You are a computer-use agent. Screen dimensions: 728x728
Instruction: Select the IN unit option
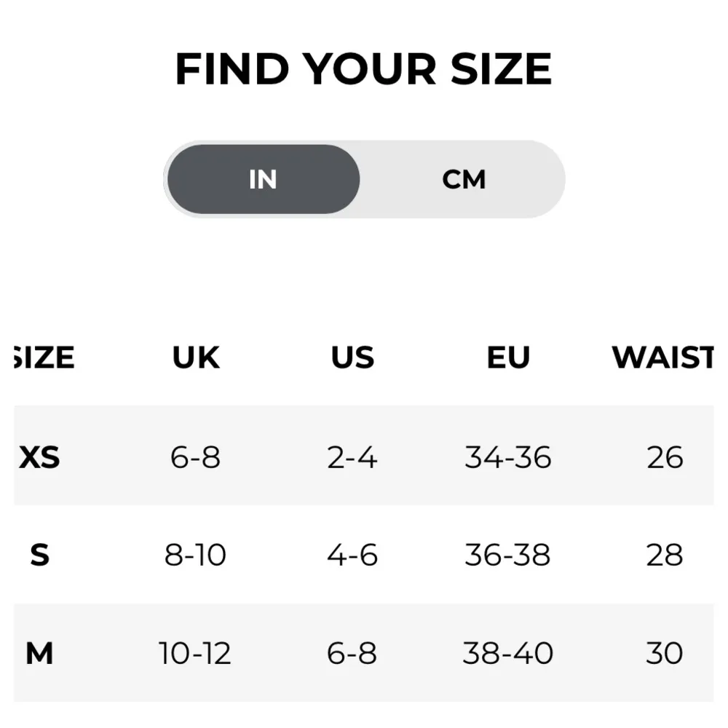263,179
